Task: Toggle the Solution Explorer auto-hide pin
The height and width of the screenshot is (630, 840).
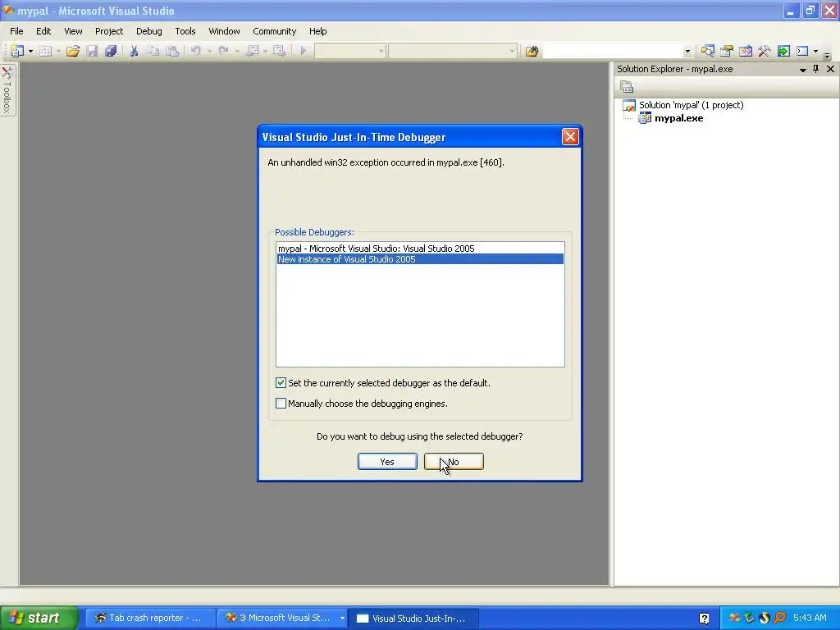Action: click(816, 69)
